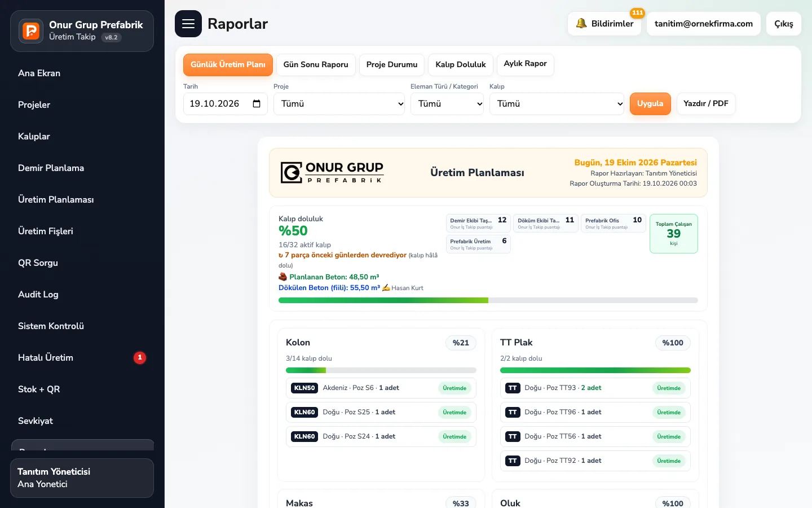Click the Makas %33 badge
The width and height of the screenshot is (812, 508).
point(461,502)
